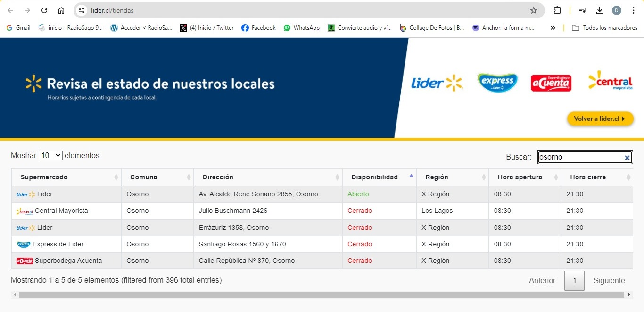This screenshot has height=312, width=644.
Task: Open the Gmail bookmark
Action: point(18,28)
